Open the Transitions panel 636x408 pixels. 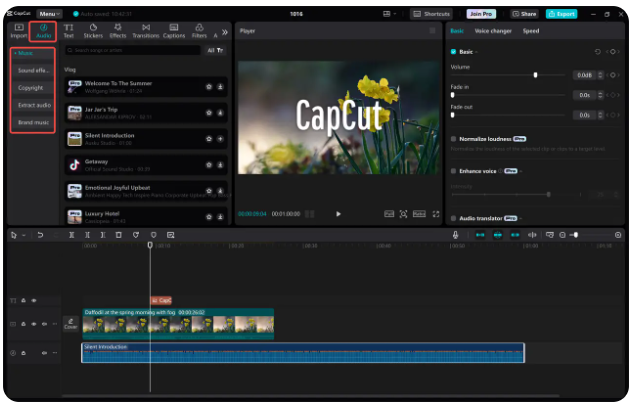pyautogui.click(x=146, y=31)
